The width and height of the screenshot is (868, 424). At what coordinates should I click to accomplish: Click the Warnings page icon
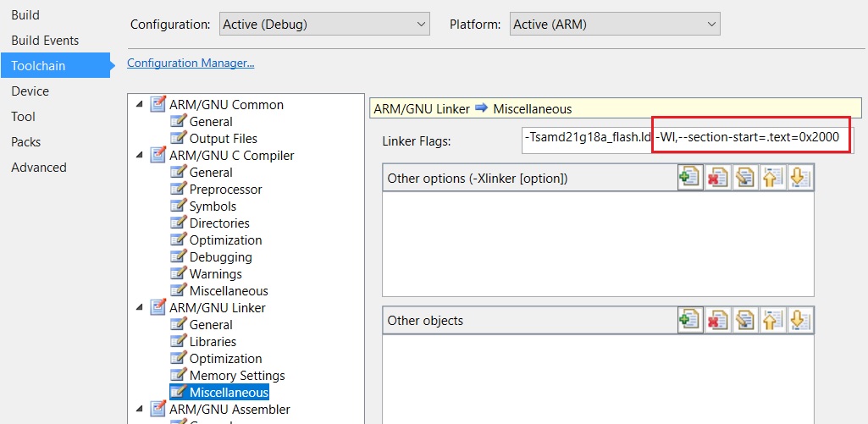coord(178,273)
